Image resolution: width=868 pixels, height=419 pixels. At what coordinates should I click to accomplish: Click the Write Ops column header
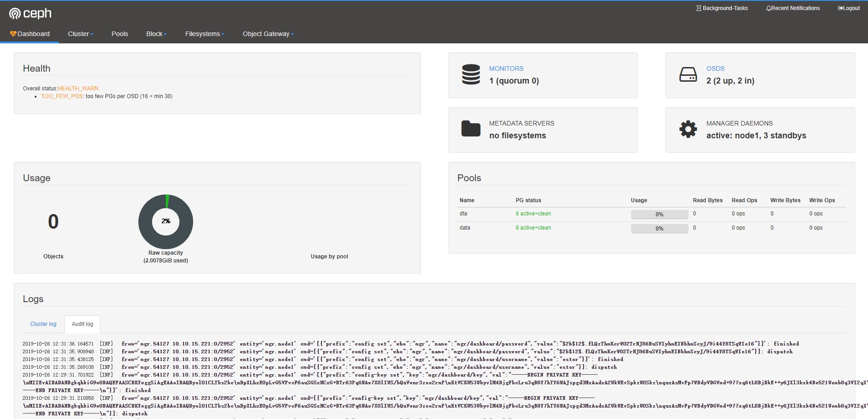[822, 200]
